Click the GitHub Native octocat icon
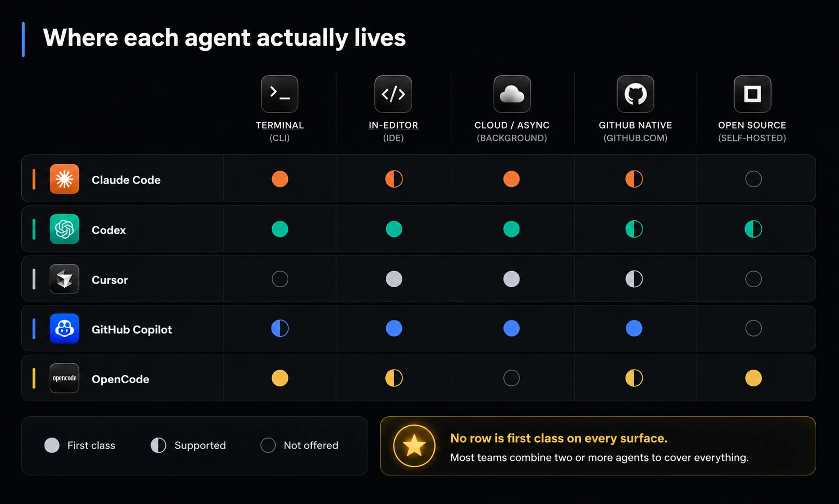 click(x=635, y=94)
